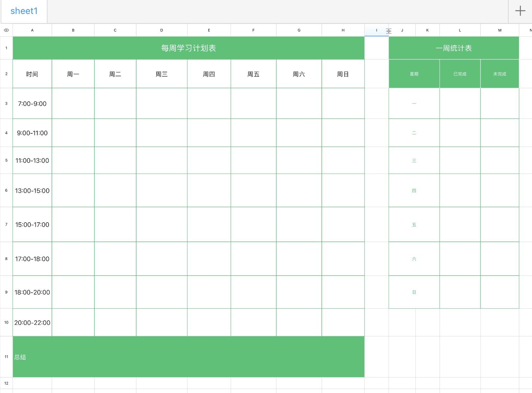Select the 9:00-11:00 time cell
The image size is (532, 393).
(32, 133)
